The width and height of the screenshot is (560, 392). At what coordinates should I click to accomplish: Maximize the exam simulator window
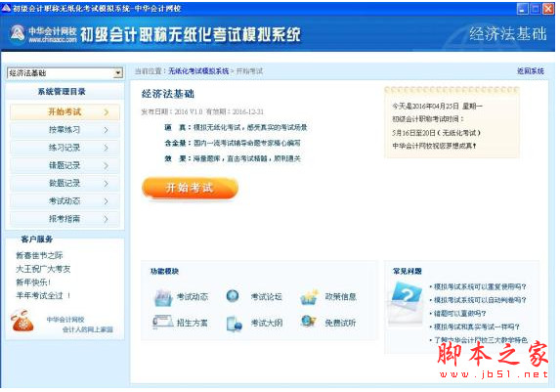pyautogui.click(x=535, y=9)
